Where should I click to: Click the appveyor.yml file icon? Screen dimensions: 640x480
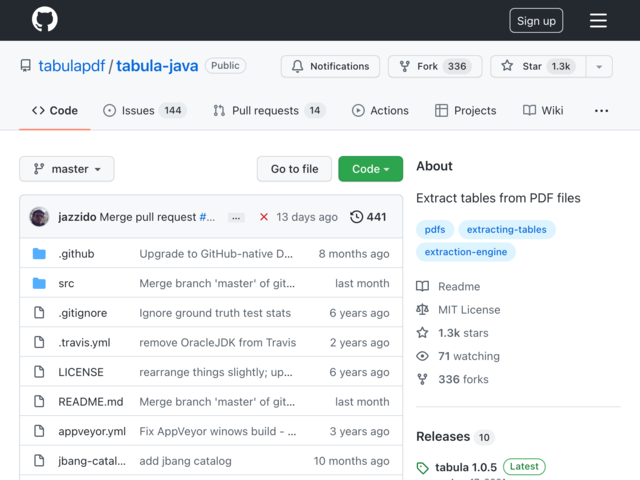tap(39, 431)
